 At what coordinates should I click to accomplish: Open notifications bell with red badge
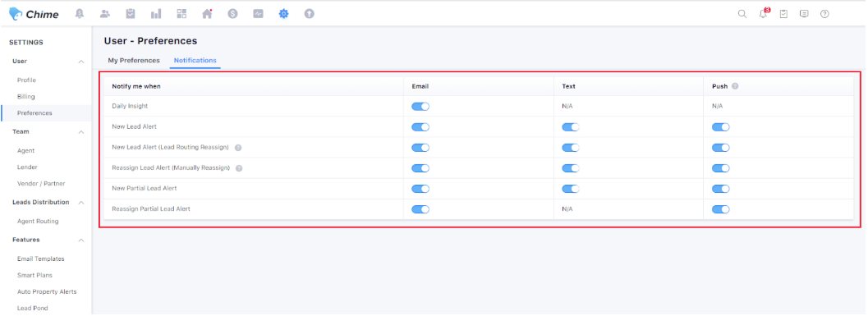[764, 13]
